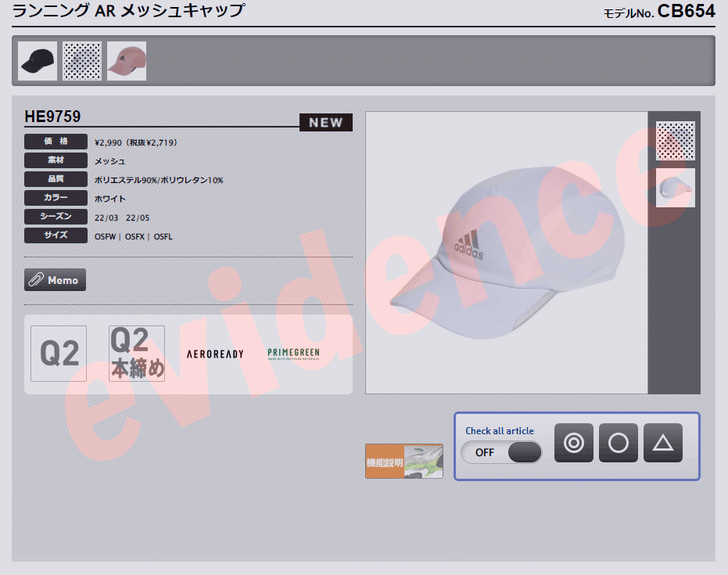
Task: Click the season value 22/03 22/05
Action: pos(122,217)
